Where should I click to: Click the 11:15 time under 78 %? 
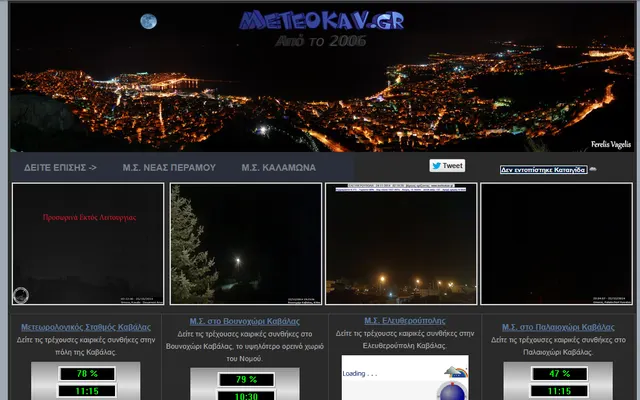coord(87,391)
